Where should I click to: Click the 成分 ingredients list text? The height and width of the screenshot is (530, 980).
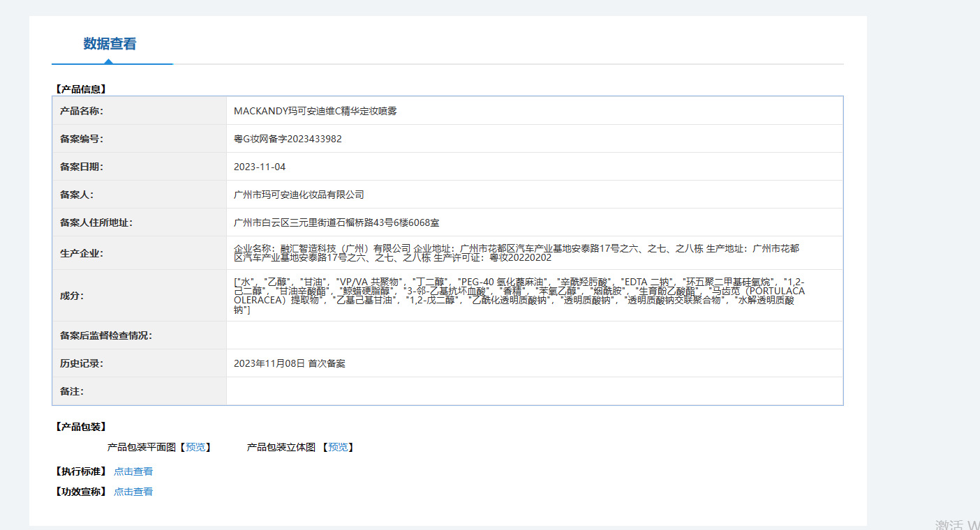[519, 296]
